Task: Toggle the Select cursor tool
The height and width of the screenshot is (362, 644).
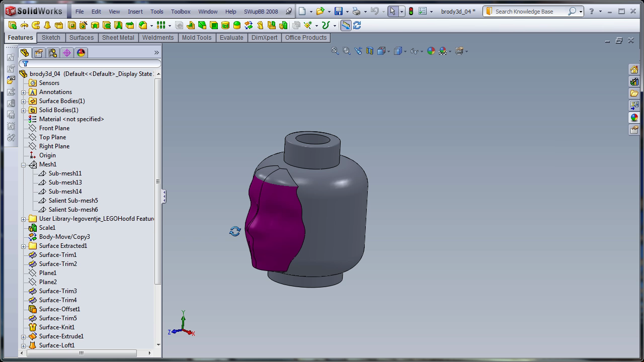Action: [392, 11]
